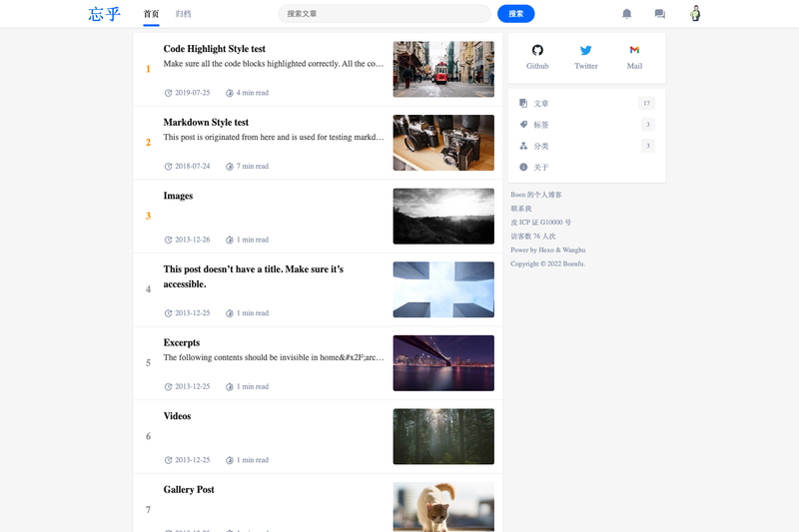The width and height of the screenshot is (799, 532).
Task: Click the Power by Hexo & Wanghu text
Action: 547,250
